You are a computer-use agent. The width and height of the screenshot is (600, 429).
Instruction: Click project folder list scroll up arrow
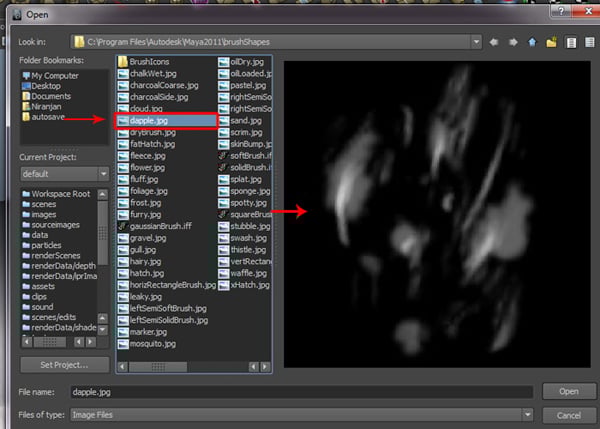103,194
